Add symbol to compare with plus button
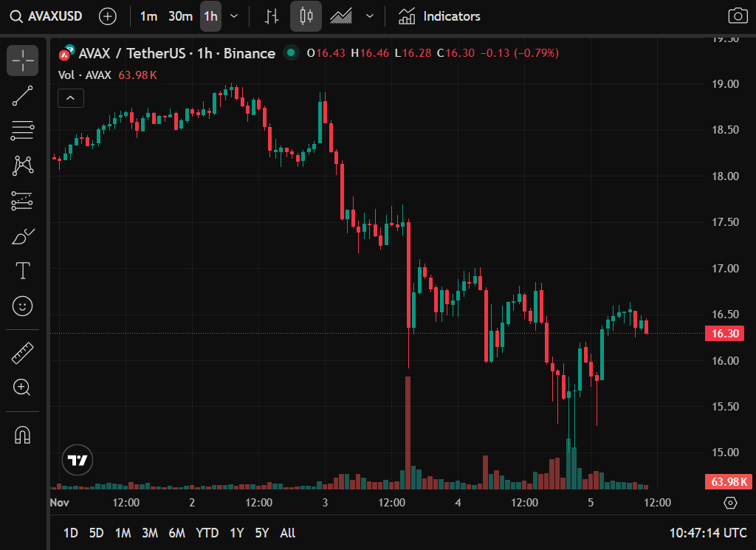The width and height of the screenshot is (756, 550). (108, 16)
